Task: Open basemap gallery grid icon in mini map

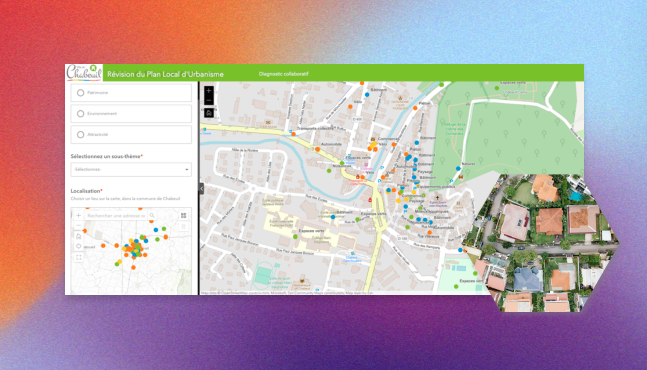Action: click(184, 215)
